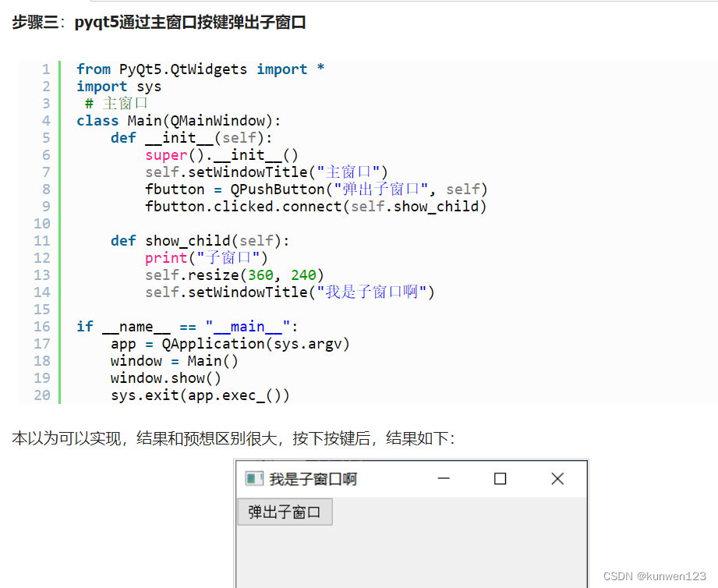This screenshot has height=588, width=718.
Task: Click the minimize button of the child window
Action: point(444,479)
